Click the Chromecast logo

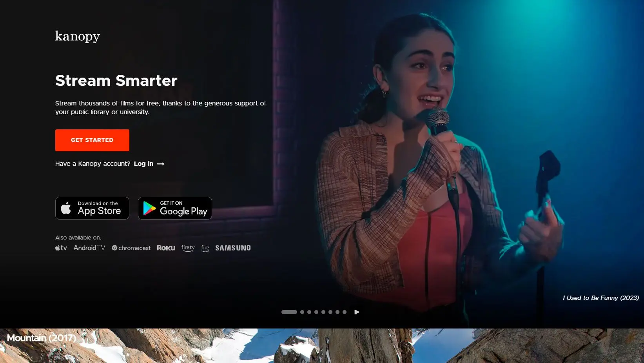pos(131,248)
